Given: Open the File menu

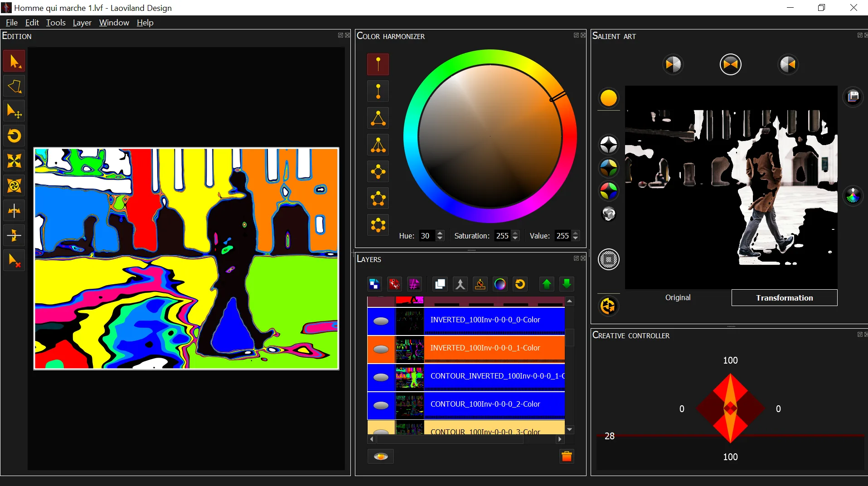Looking at the screenshot, I should pyautogui.click(x=12, y=23).
